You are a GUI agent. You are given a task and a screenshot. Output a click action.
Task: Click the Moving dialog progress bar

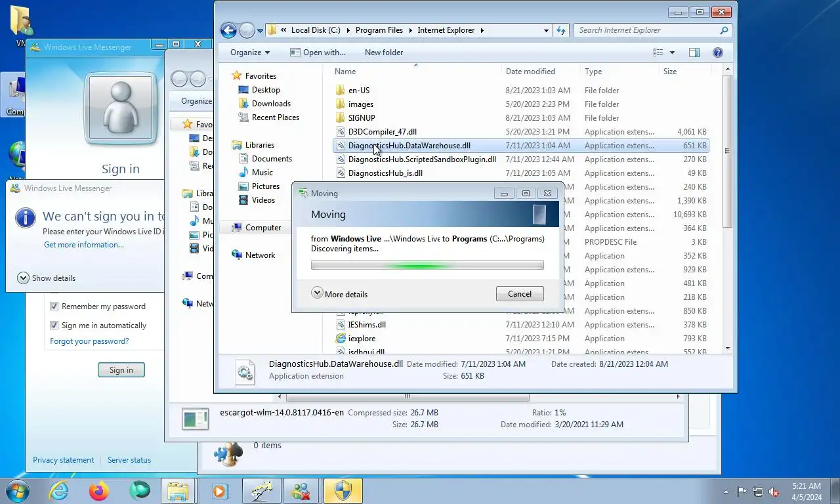pos(427,265)
